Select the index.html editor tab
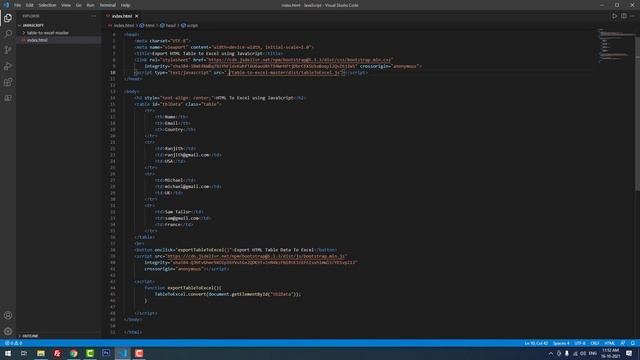640x360 pixels. pyautogui.click(x=122, y=16)
